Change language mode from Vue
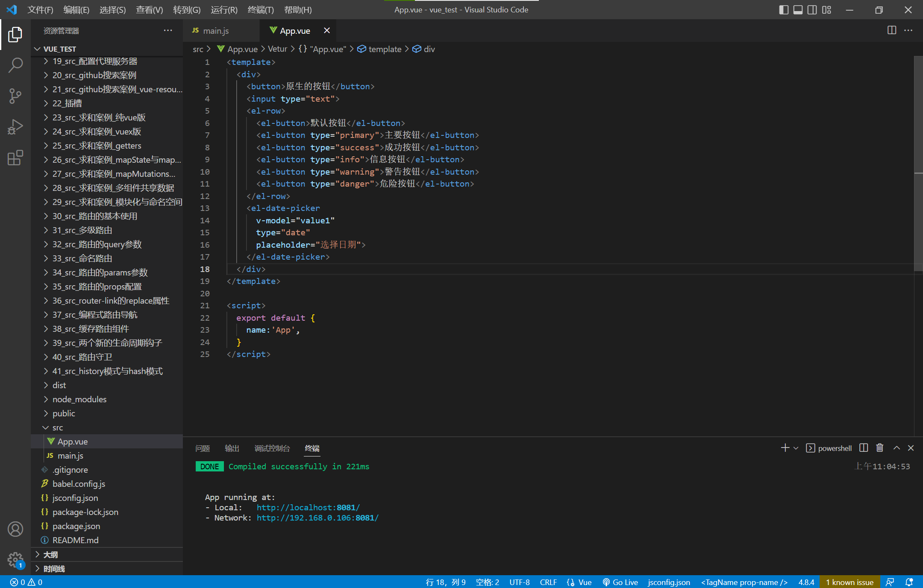The width and height of the screenshot is (923, 588). click(x=585, y=582)
